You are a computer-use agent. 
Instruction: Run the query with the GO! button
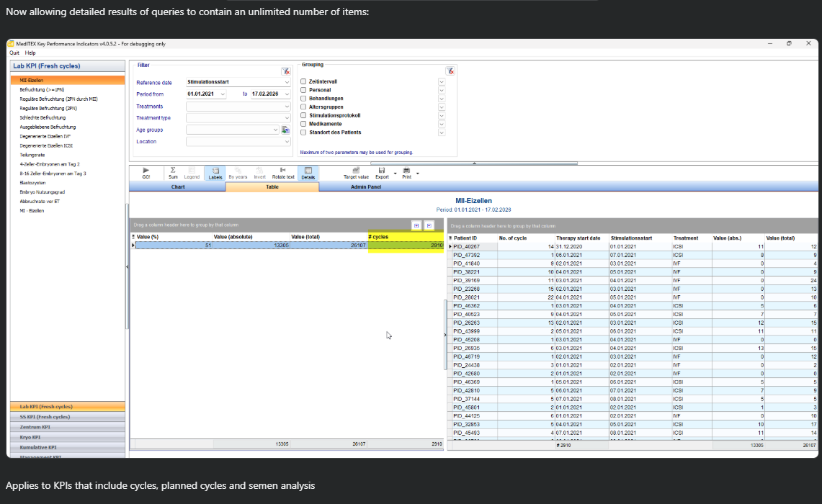click(146, 173)
